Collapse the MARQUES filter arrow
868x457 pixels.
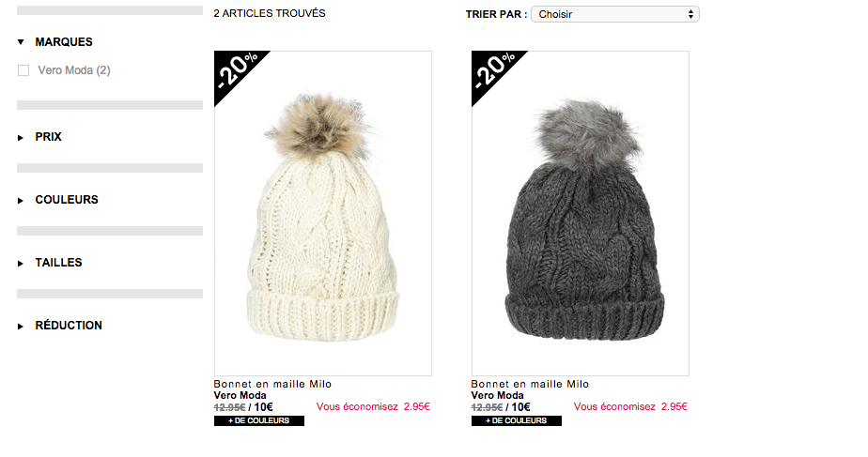click(21, 42)
